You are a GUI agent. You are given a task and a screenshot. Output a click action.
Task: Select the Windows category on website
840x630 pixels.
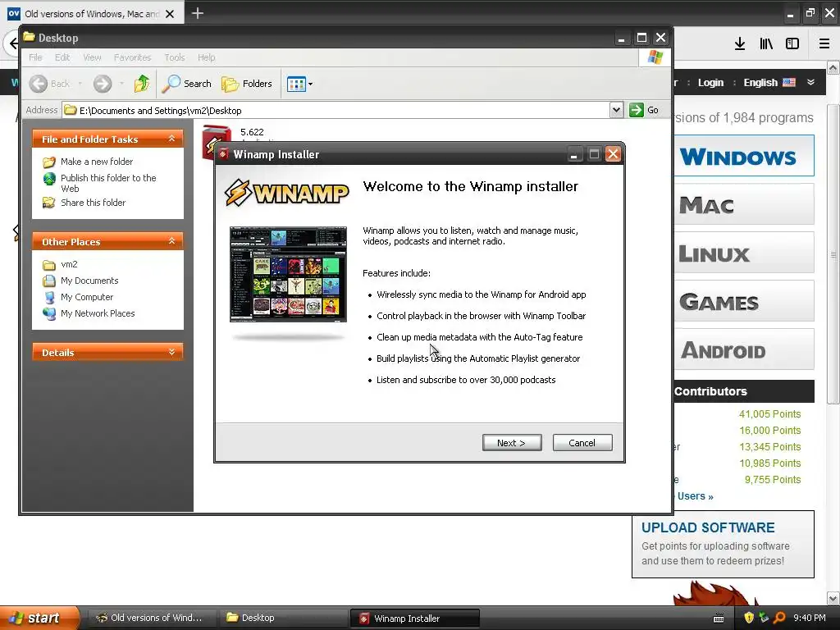click(x=744, y=156)
